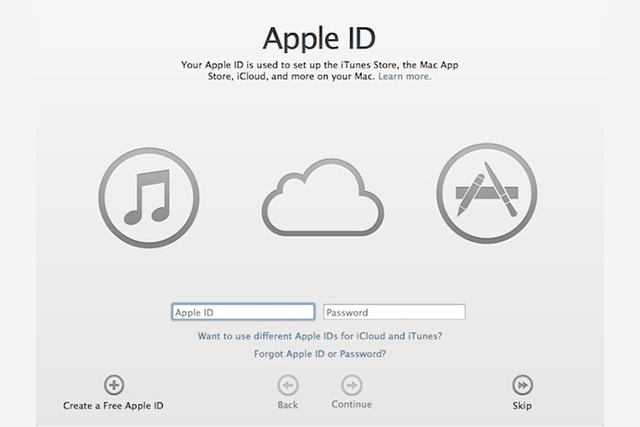Click the 'Skip' text label

point(522,406)
